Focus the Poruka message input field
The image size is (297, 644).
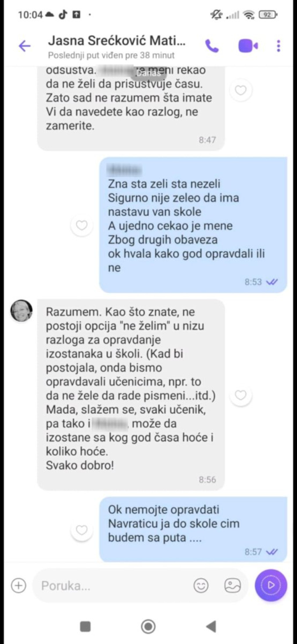pos(113,586)
